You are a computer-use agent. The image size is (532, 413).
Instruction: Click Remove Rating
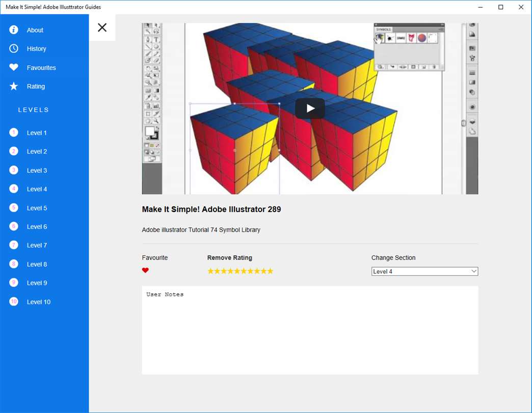point(230,257)
